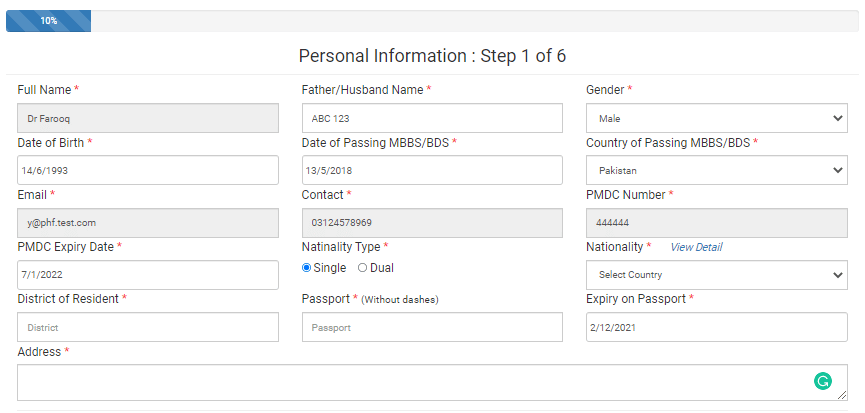Image resolution: width=865 pixels, height=413 pixels.
Task: Open the Nationality Select Country dropdown
Action: pos(717,275)
